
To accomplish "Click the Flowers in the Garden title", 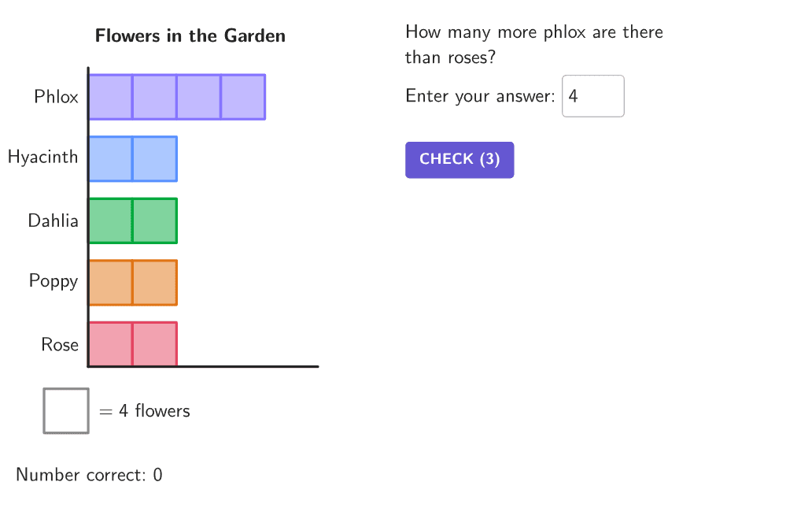I will click(190, 36).
